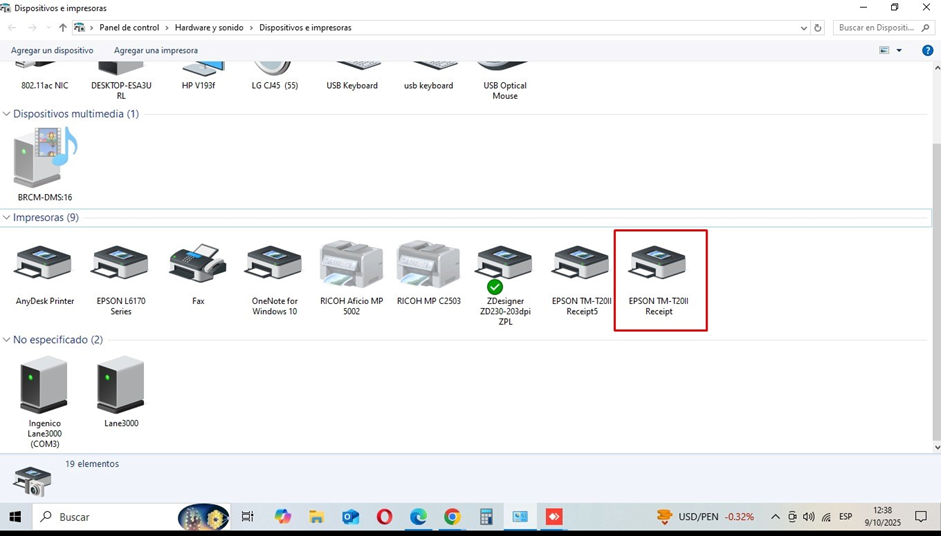This screenshot has height=536, width=941.
Task: Click the Buscar en Dispositivos search field
Action: (877, 28)
